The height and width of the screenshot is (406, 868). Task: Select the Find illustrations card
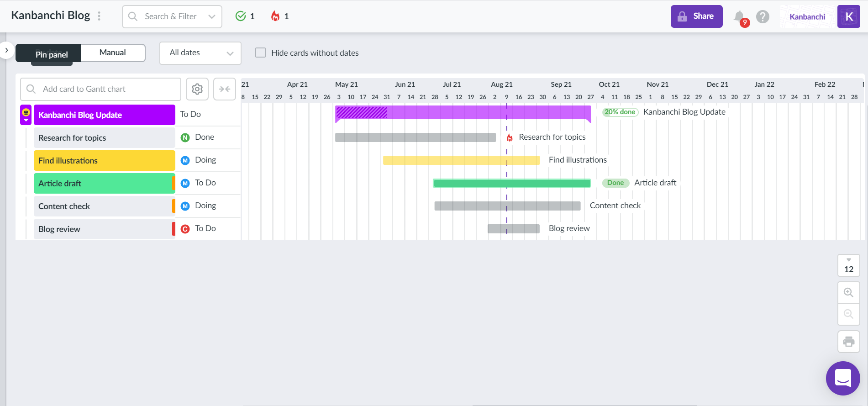(x=105, y=160)
